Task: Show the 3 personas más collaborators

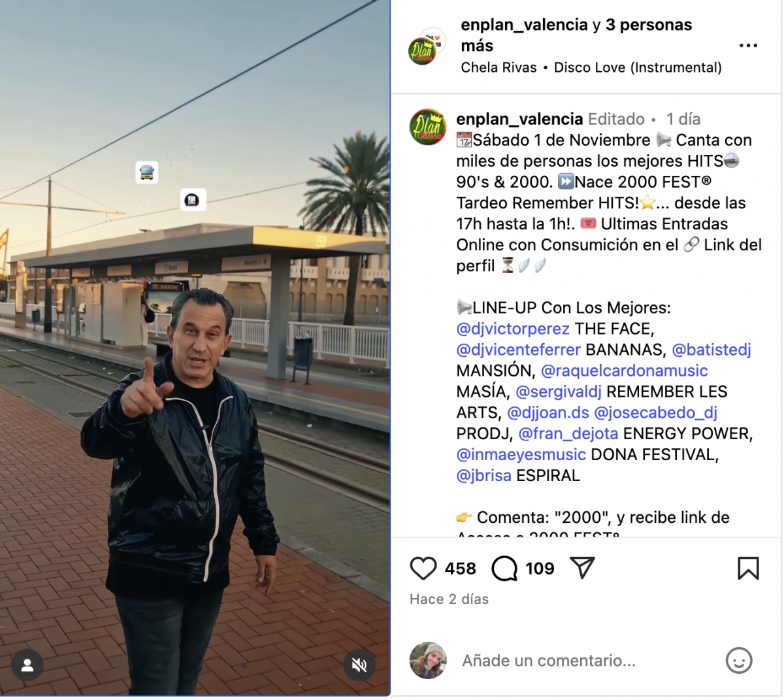Action: tap(576, 35)
